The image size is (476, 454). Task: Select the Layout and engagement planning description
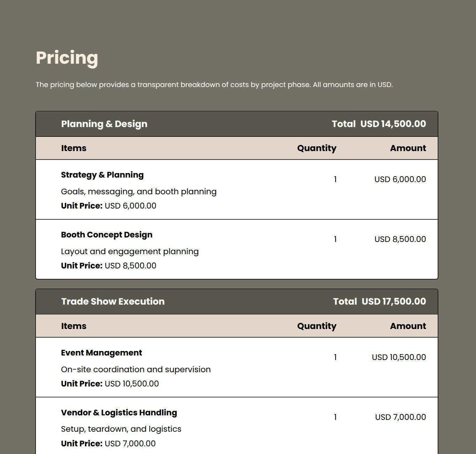(130, 251)
